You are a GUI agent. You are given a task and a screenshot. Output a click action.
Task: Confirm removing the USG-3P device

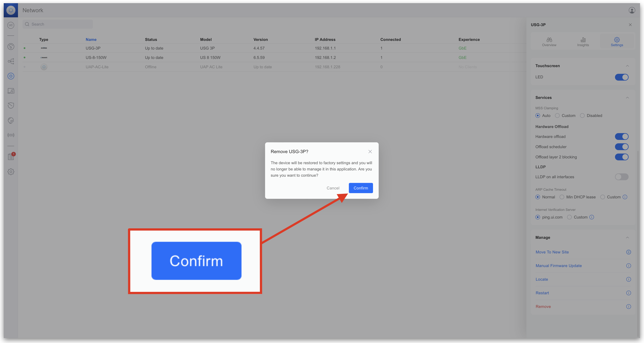pos(361,188)
